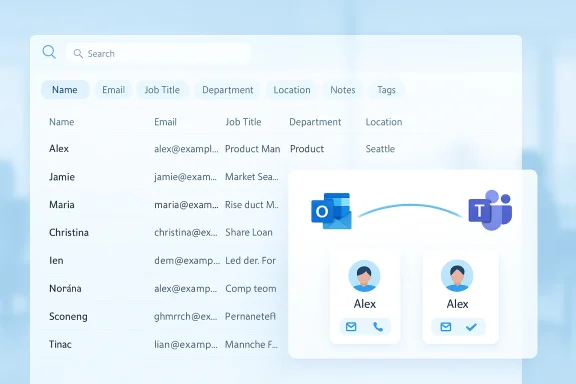
Task: Click the jamie@exam... email cell
Action: pos(186,177)
